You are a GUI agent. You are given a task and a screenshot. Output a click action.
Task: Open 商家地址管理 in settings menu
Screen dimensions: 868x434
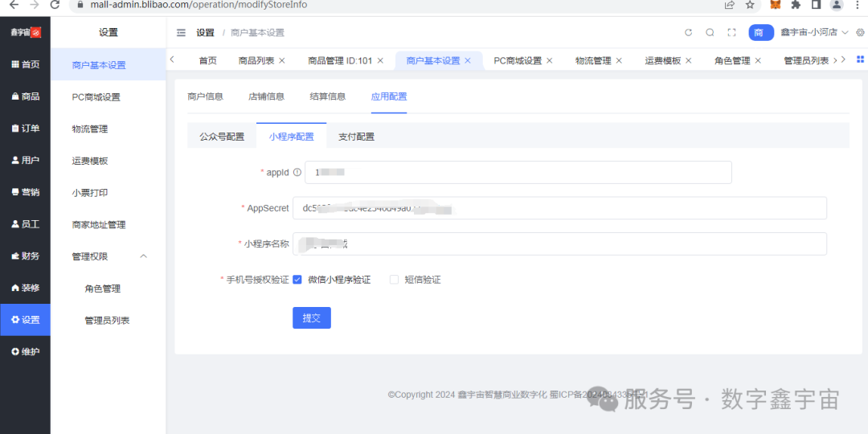pos(108,225)
